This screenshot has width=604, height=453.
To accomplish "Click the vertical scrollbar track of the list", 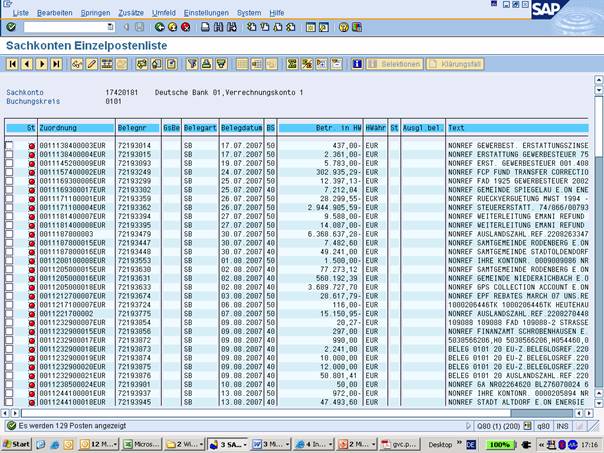I will (599, 270).
